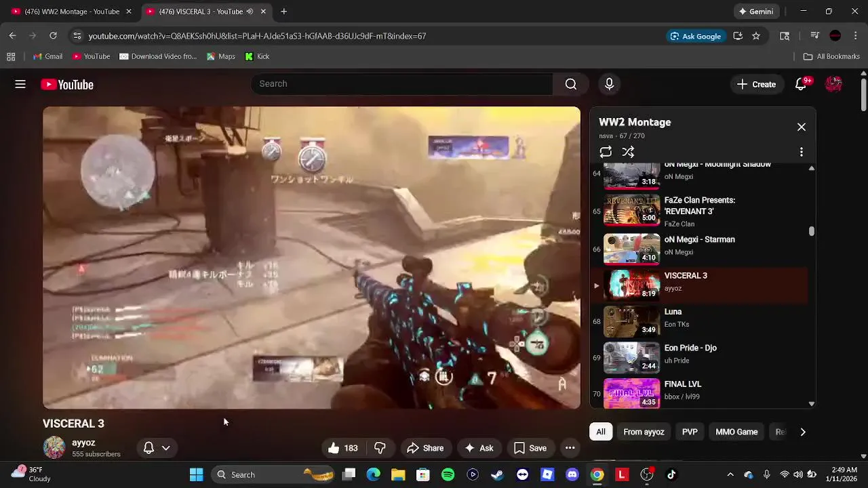Open All Bookmarks folder
The height and width of the screenshot is (488, 868).
pos(831,56)
